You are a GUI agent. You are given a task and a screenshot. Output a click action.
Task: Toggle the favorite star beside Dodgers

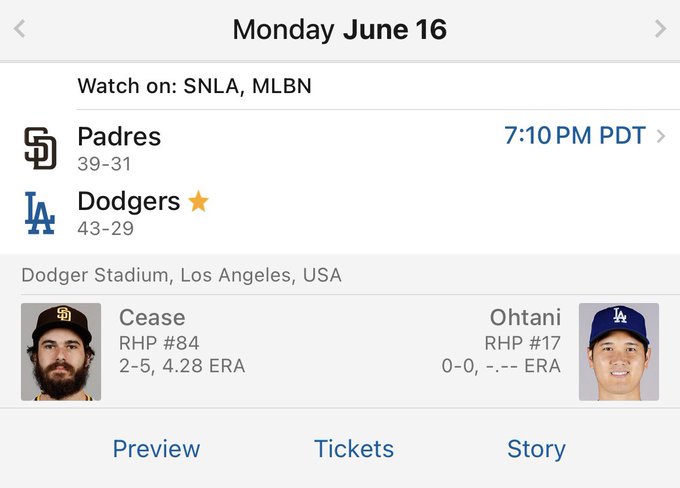pyautogui.click(x=198, y=202)
